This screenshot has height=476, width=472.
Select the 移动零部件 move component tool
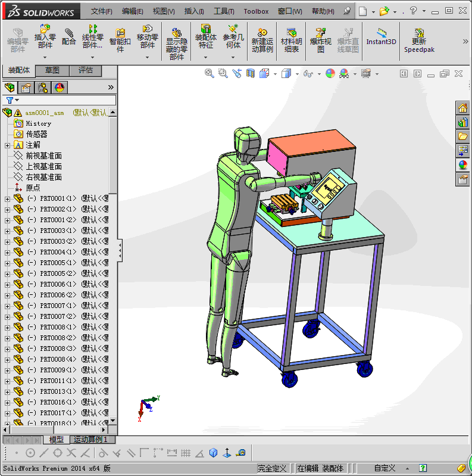148,37
